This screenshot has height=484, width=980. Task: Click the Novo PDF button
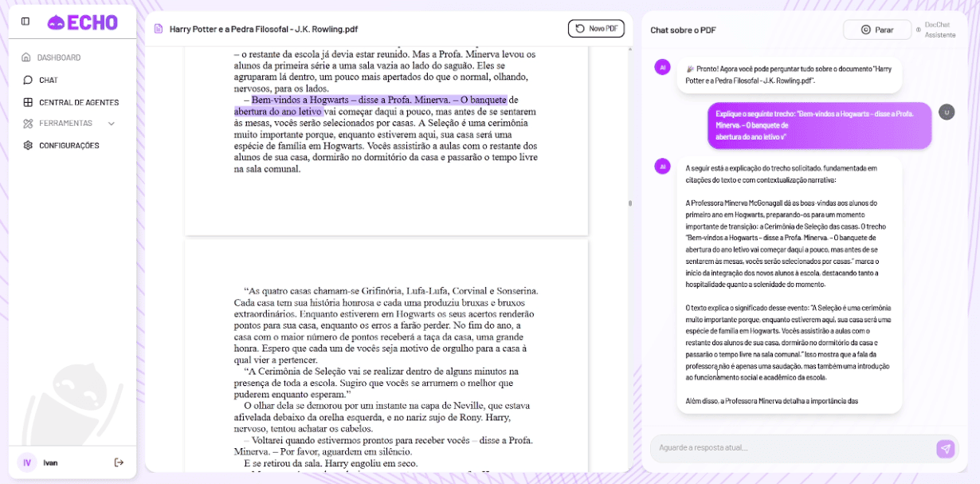(596, 28)
